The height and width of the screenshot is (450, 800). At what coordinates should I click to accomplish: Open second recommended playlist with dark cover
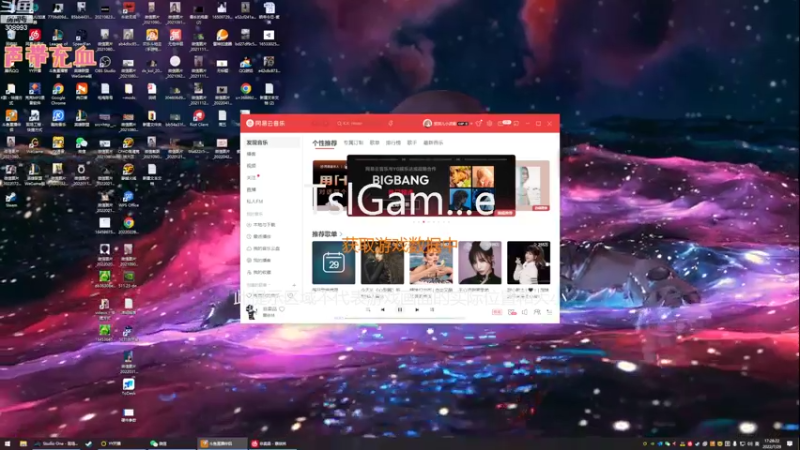(382, 263)
